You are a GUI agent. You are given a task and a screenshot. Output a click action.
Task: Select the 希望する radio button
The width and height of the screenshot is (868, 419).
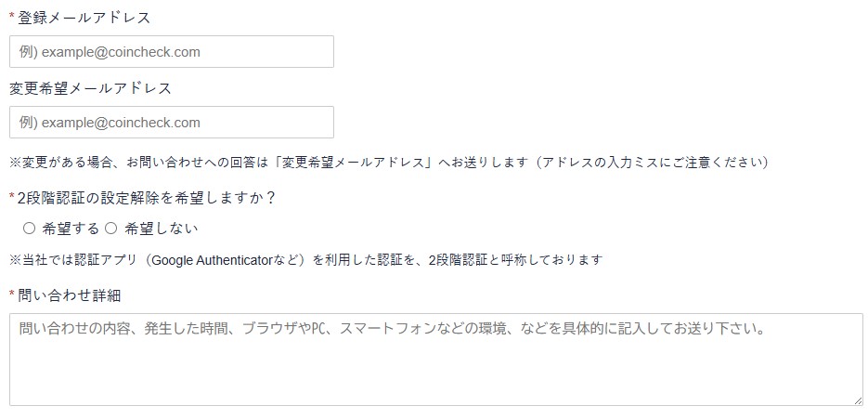[x=29, y=229]
